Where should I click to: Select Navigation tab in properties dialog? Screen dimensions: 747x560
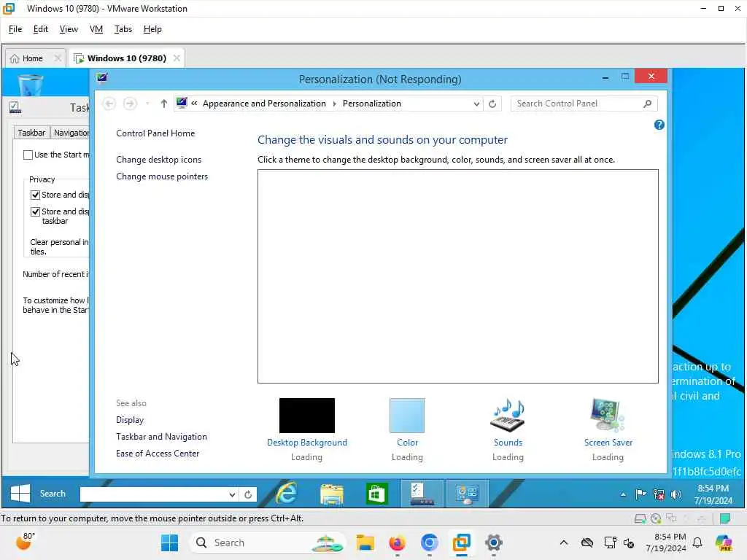pyautogui.click(x=71, y=133)
